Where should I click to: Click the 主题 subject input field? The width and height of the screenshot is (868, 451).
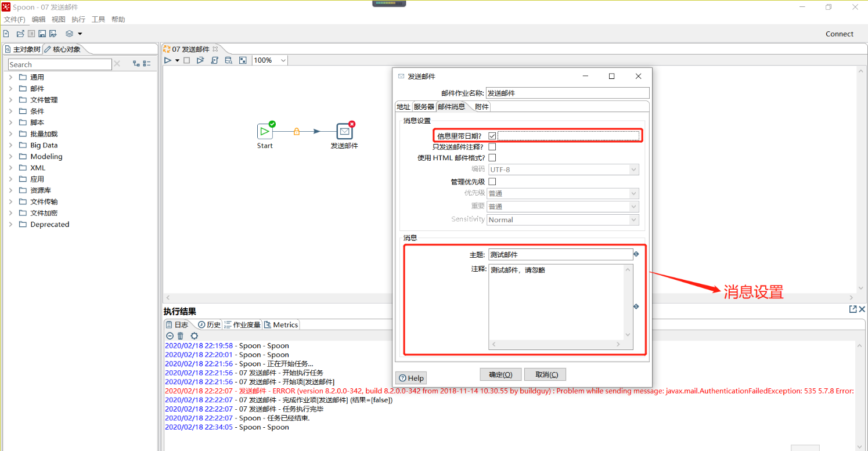[x=560, y=254]
